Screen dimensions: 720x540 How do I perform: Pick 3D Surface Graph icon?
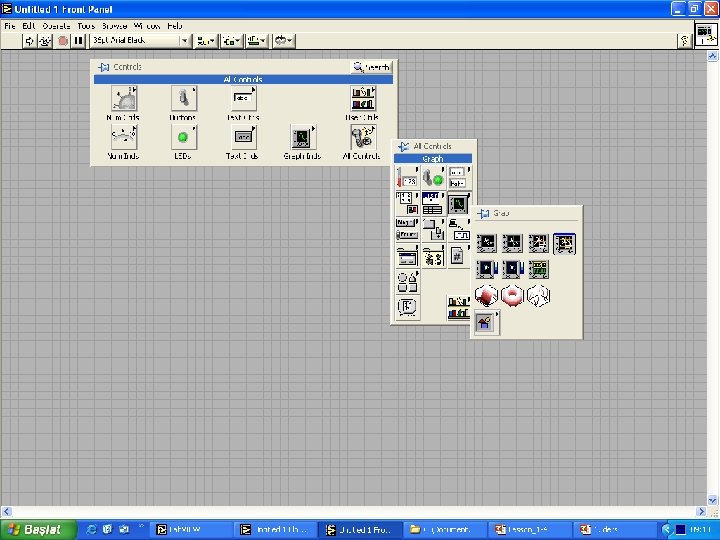tap(487, 295)
